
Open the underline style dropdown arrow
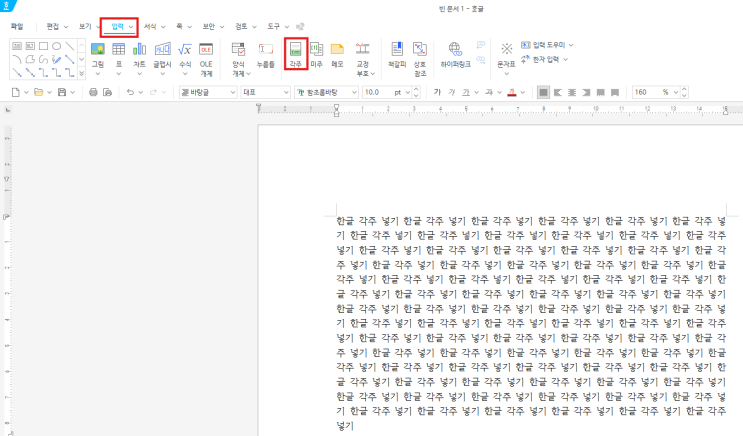pos(476,92)
